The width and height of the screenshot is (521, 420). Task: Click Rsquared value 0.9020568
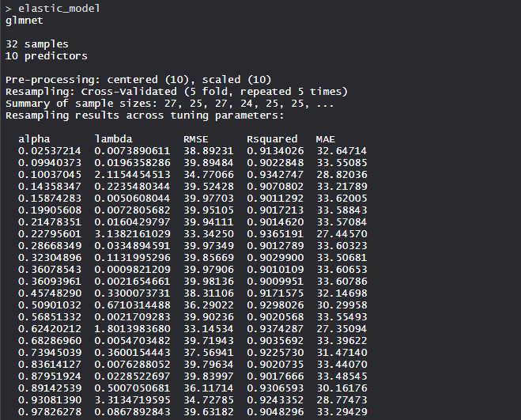pos(275,317)
